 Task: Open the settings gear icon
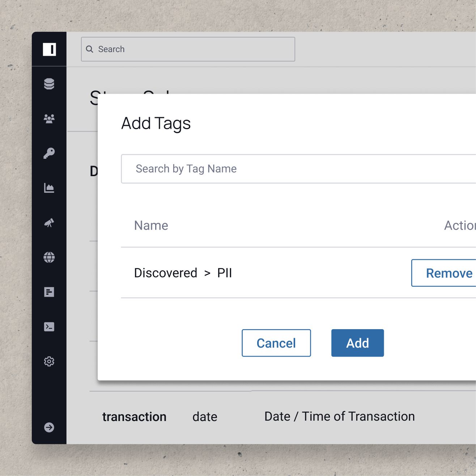coord(49,361)
